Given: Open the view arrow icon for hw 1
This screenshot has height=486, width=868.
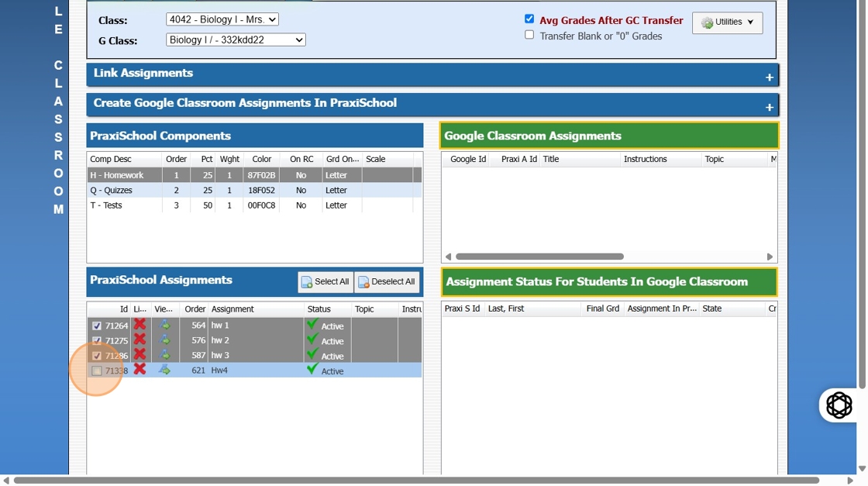Looking at the screenshot, I should coord(164,325).
